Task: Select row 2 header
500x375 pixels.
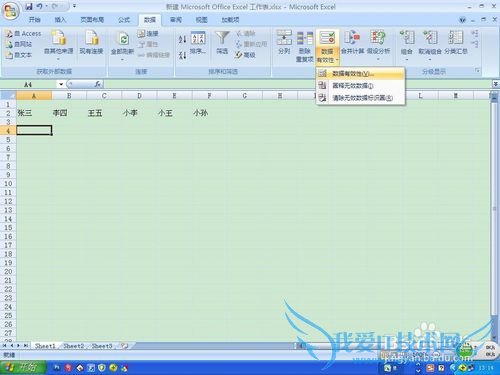Action: click(8, 113)
